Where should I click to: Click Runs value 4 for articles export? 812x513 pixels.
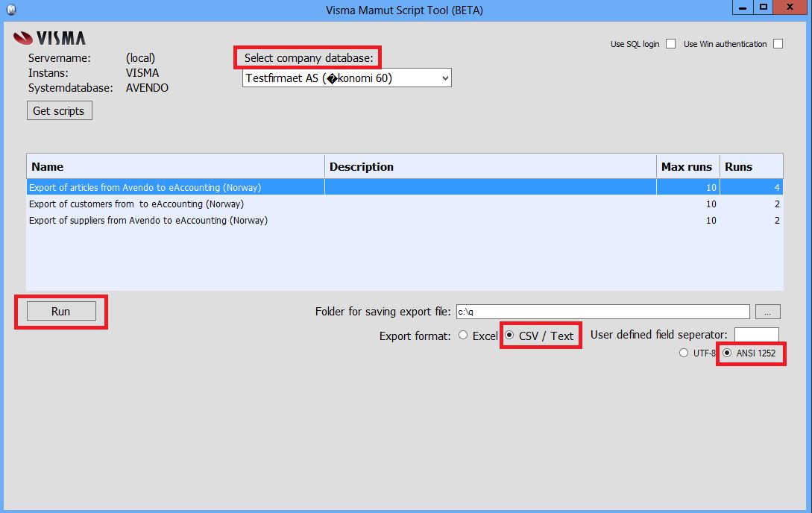point(777,187)
